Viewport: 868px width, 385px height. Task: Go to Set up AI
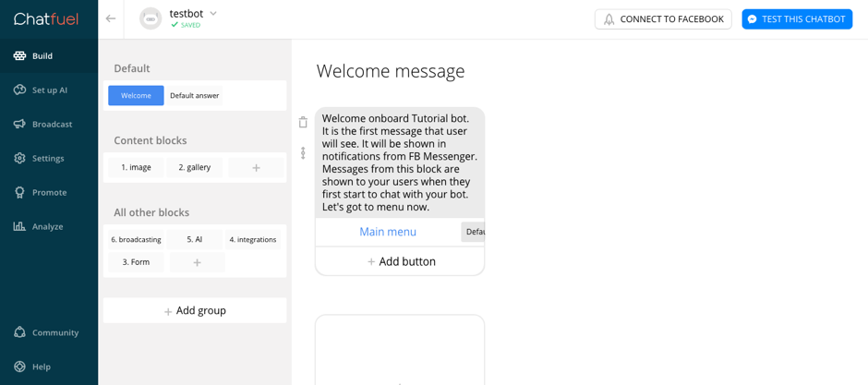[49, 90]
